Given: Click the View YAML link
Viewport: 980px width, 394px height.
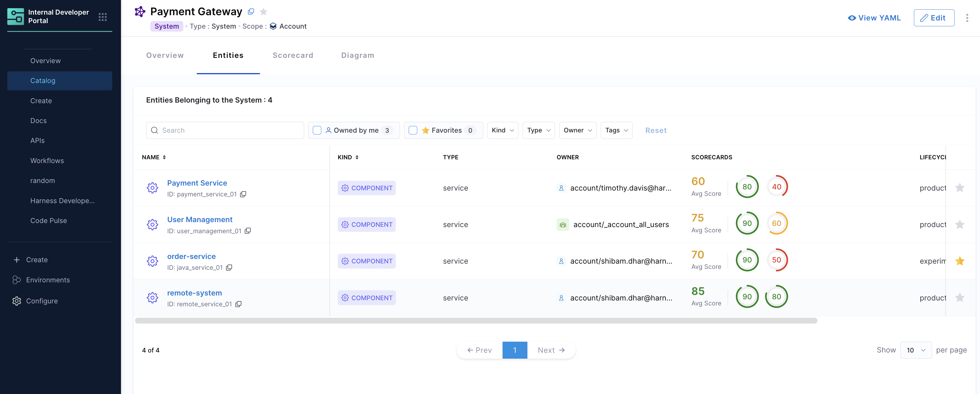Looking at the screenshot, I should coord(874,18).
